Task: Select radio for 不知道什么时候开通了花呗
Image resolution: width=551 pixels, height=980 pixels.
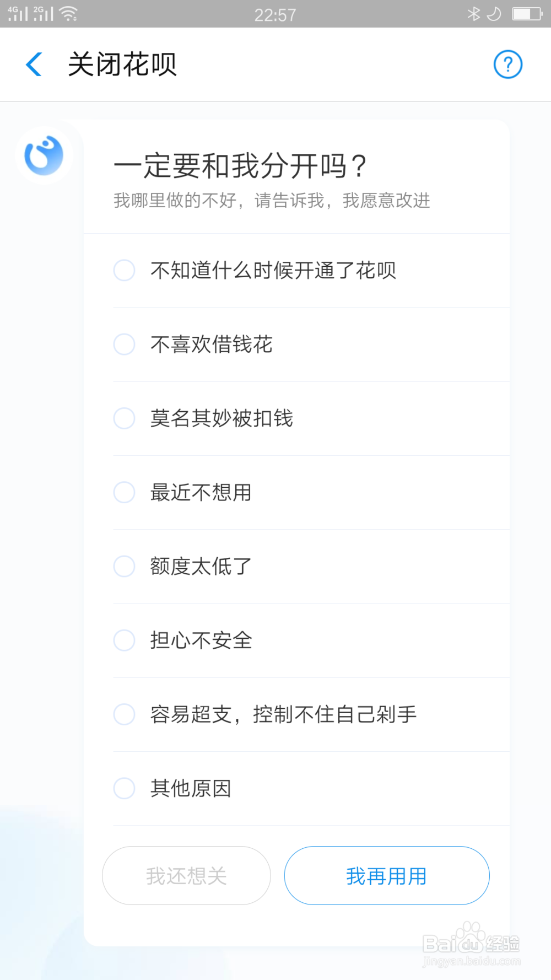Action: [124, 270]
